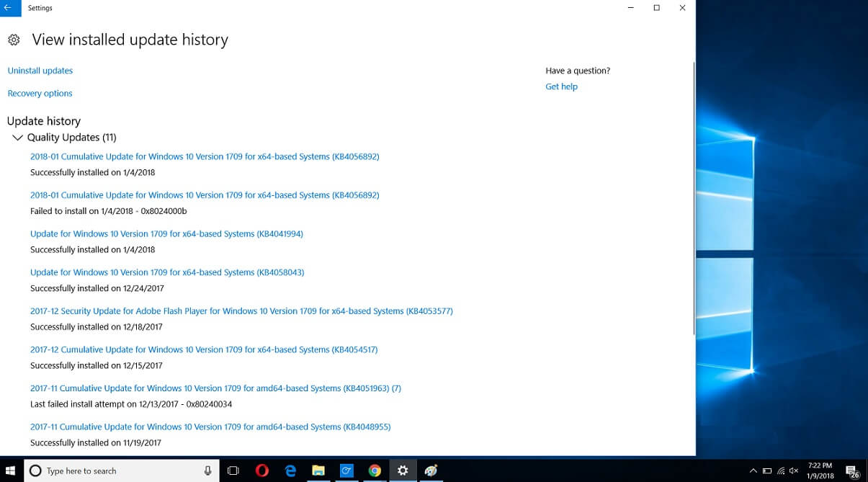Launch the paint app pinned to the taskbar

pos(431,470)
